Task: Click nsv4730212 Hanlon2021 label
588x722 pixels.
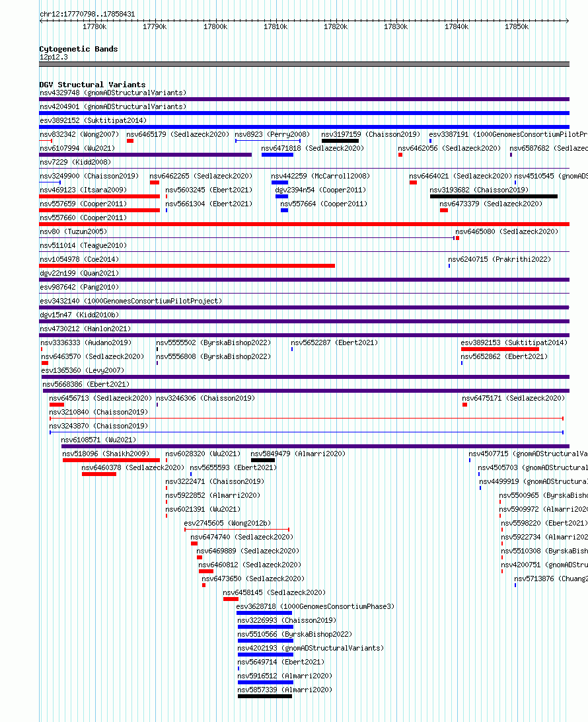Action: pyautogui.click(x=85, y=328)
